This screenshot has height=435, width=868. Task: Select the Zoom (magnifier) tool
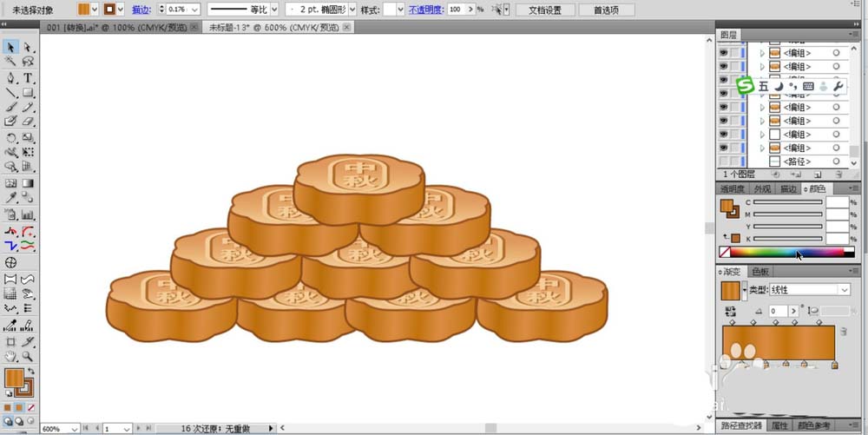point(28,357)
